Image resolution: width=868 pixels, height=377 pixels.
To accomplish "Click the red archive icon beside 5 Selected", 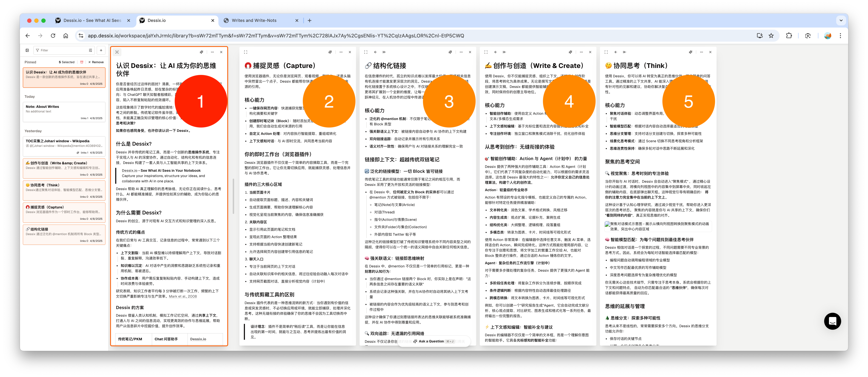I will coord(81,62).
